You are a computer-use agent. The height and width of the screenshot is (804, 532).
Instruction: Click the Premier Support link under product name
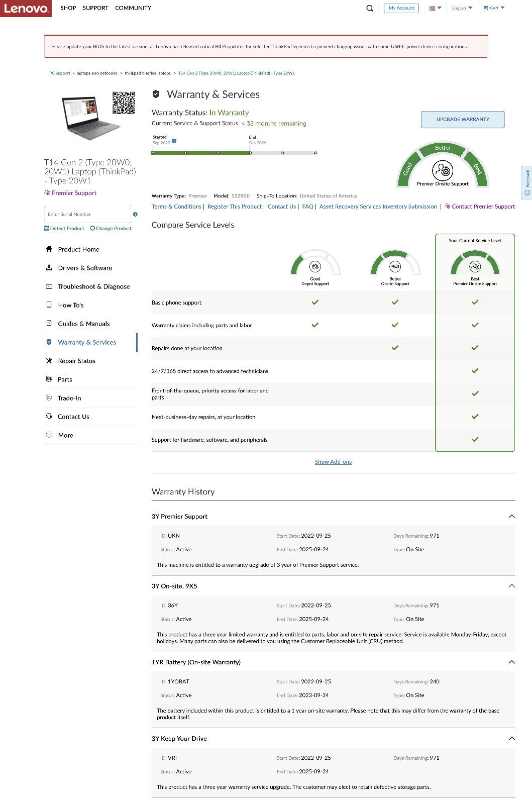(71, 193)
